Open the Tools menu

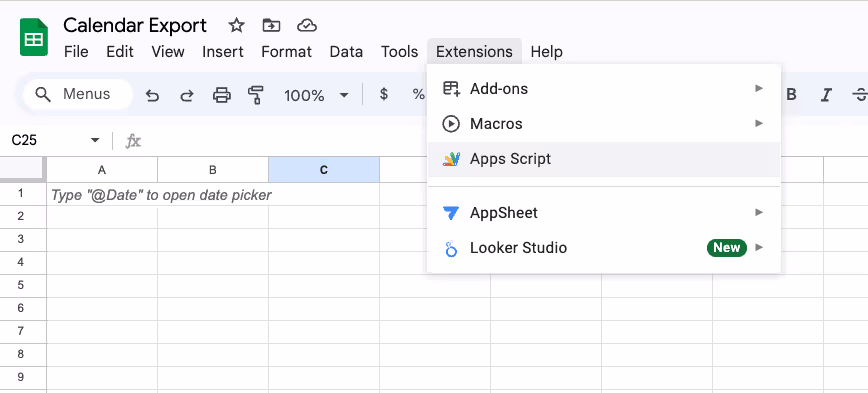(399, 52)
